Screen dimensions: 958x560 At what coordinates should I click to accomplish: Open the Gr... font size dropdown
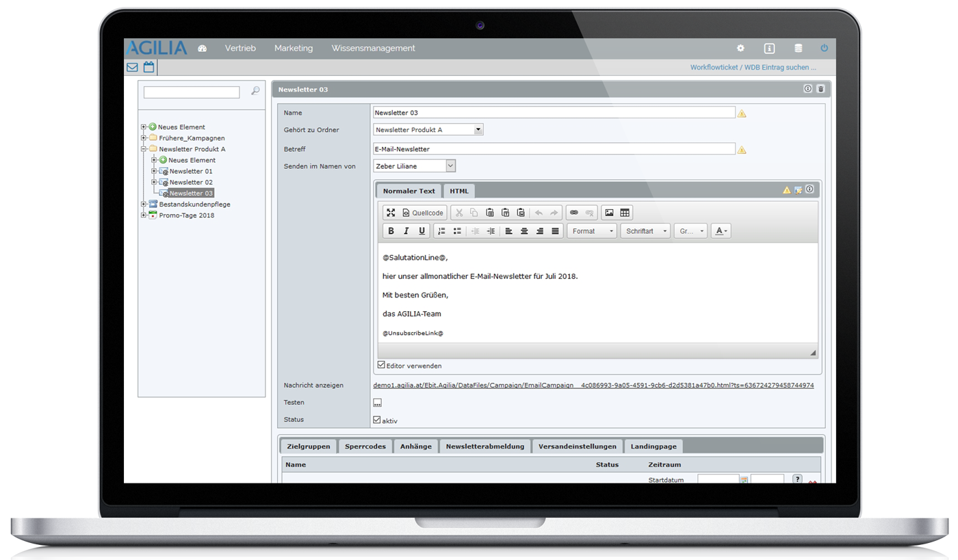pos(690,231)
